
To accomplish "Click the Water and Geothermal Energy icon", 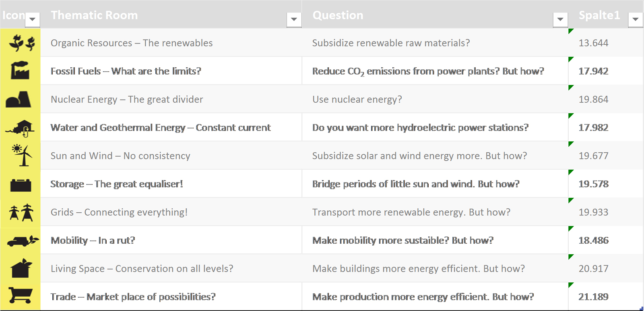I will 21,128.
